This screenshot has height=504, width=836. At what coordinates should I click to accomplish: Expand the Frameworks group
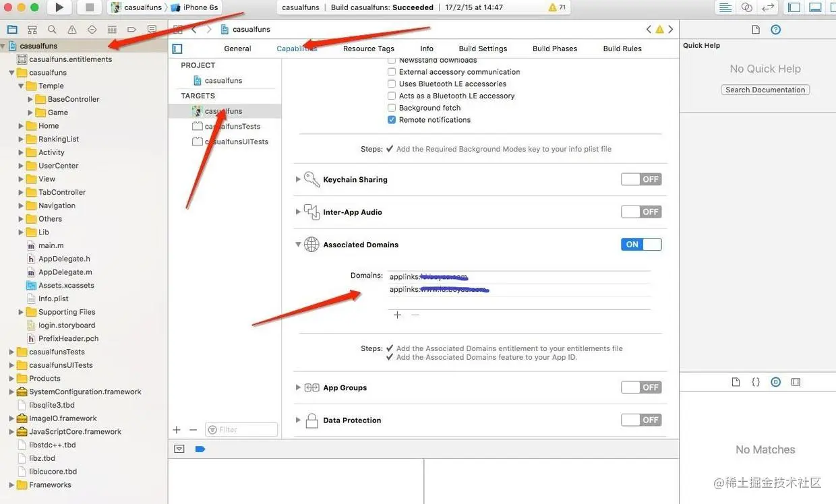[11, 485]
